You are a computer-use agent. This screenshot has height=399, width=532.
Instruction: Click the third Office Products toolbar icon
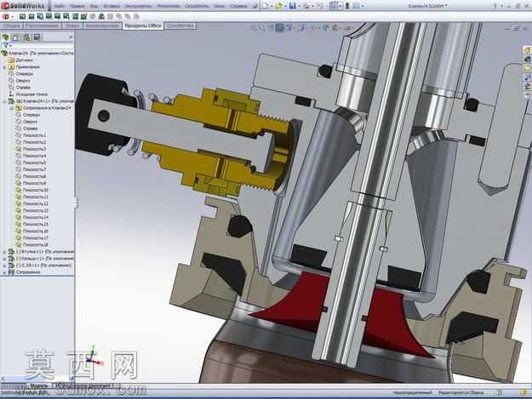(40, 16)
